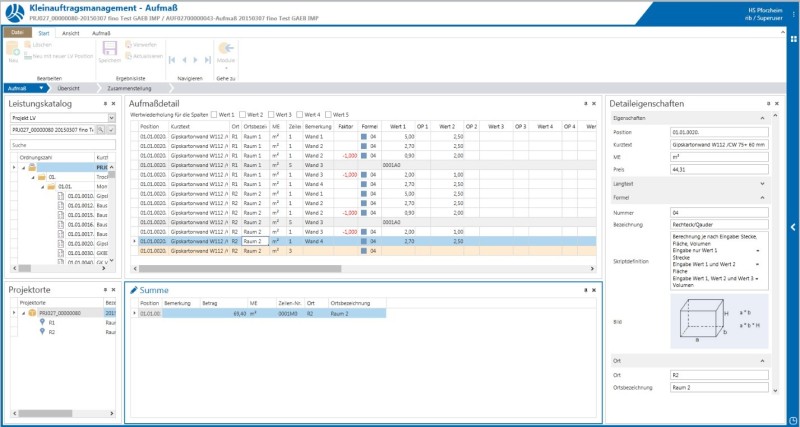Expand the Langtext section
Screen dimensions: 800x427
click(x=762, y=184)
